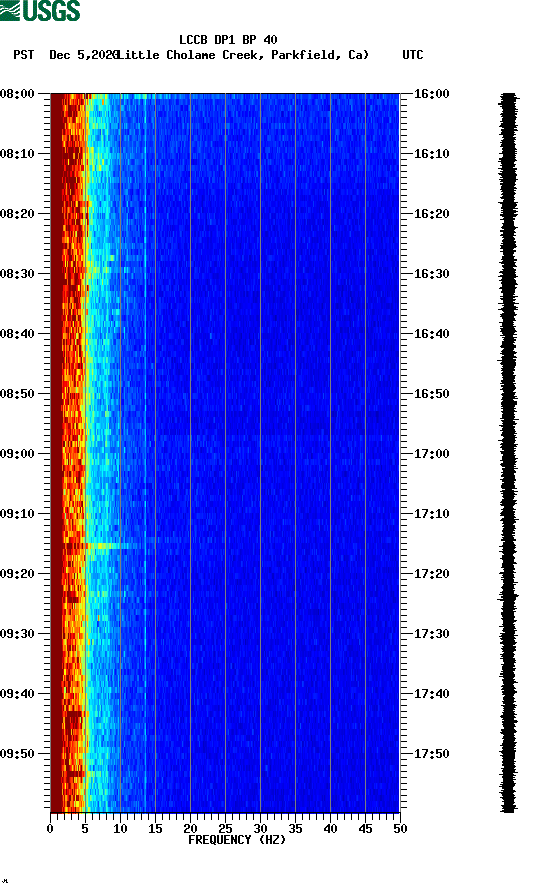
Task: Click the 08:00 PST time label
Action: tap(17, 94)
